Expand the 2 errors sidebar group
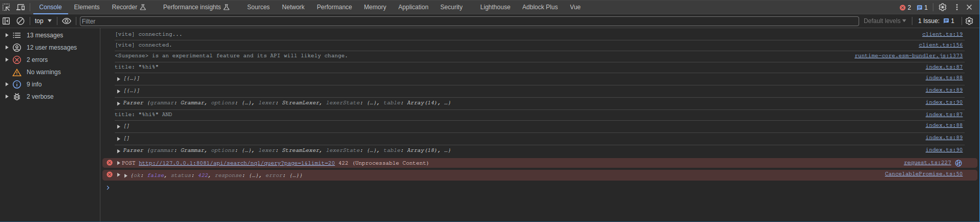This screenshot has height=222, width=980. [7, 60]
